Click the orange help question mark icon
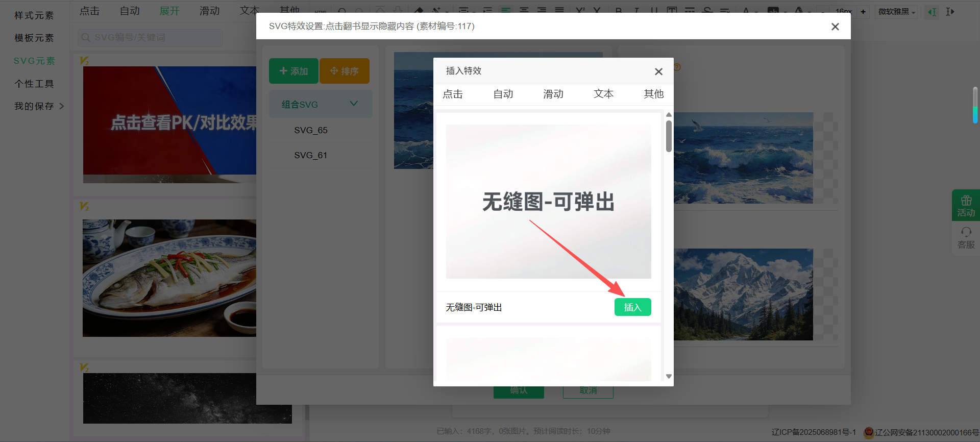Image resolution: width=980 pixels, height=442 pixels. coord(677,67)
